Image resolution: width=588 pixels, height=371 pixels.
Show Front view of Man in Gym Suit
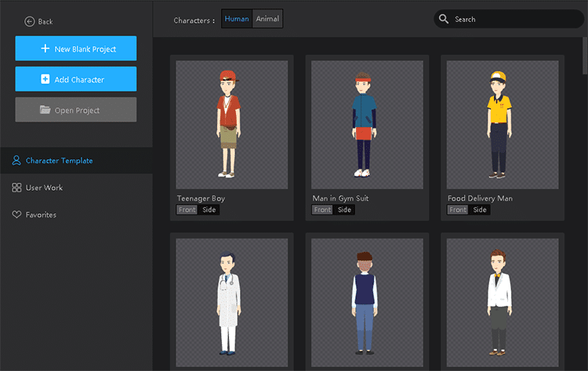coord(321,209)
